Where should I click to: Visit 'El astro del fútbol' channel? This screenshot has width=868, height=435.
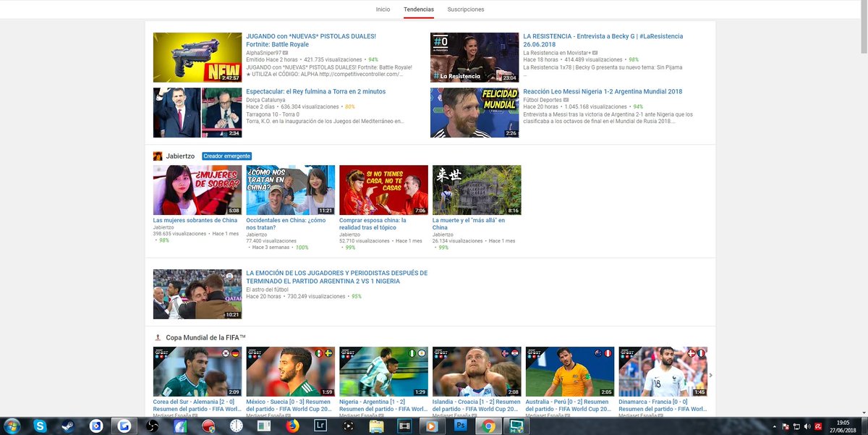point(267,290)
